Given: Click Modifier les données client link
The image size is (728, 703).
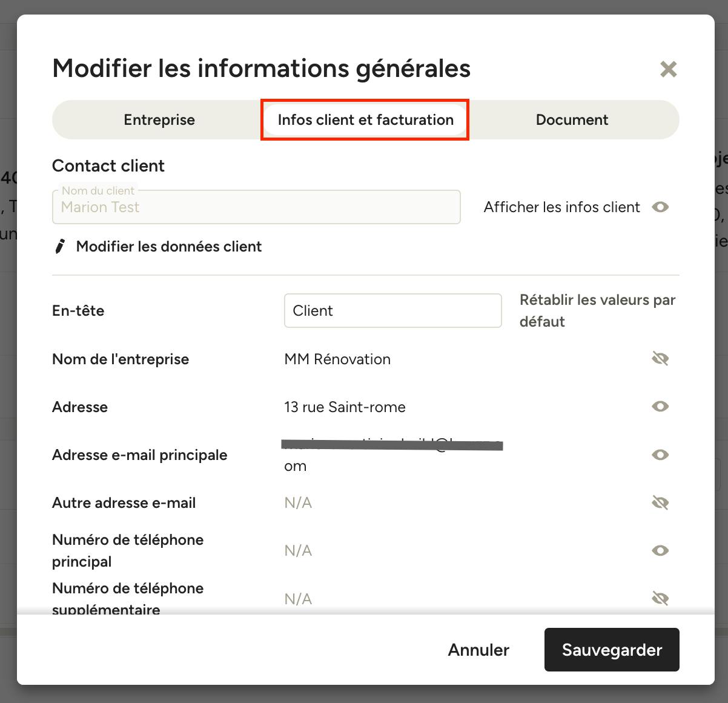Looking at the screenshot, I should point(169,247).
